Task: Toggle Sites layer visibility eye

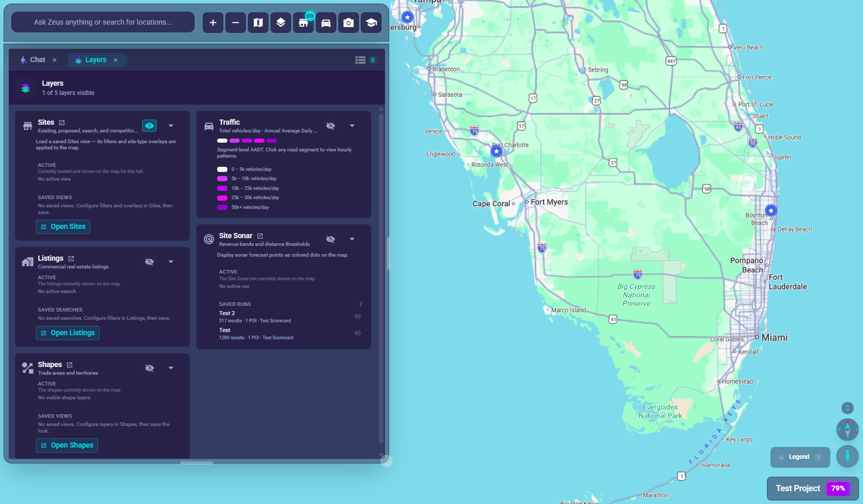Action: pyautogui.click(x=149, y=126)
